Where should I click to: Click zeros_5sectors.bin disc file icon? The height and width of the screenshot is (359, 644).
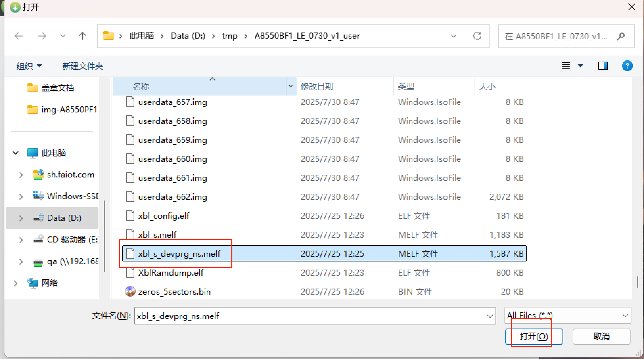130,291
